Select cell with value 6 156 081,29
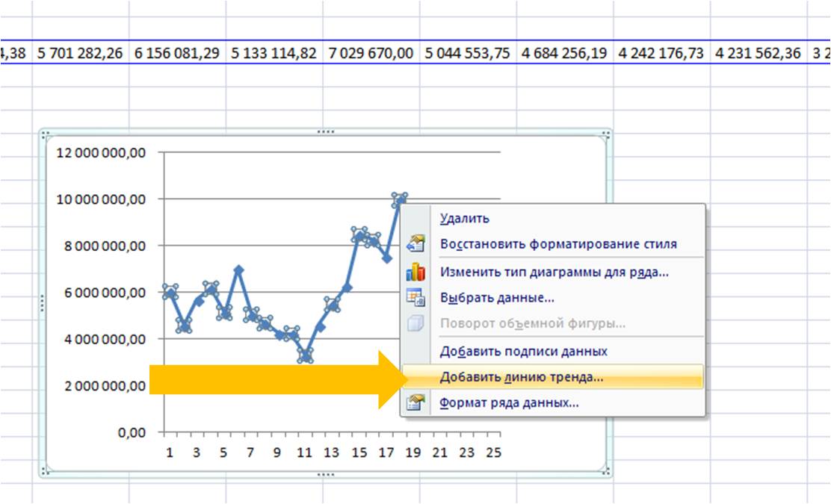The image size is (831, 504). pos(177,53)
